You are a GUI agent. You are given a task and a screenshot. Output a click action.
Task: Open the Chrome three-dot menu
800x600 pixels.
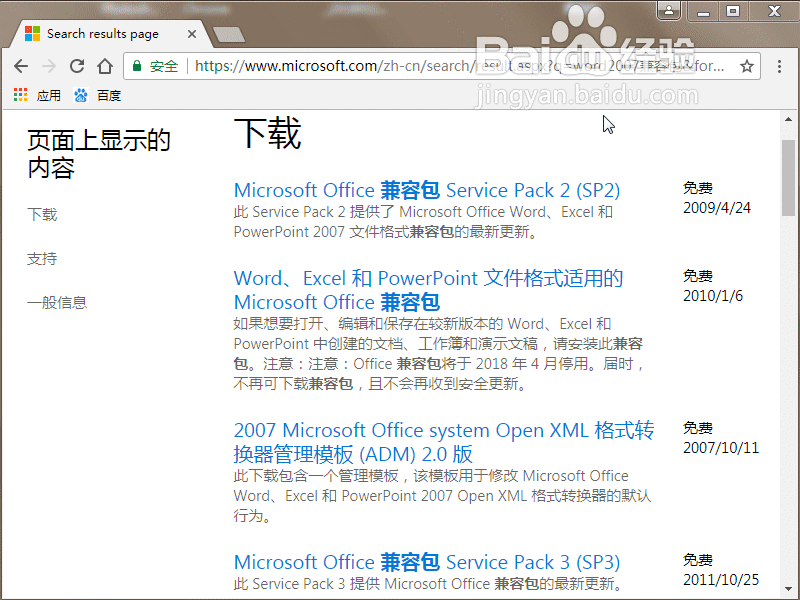[779, 66]
